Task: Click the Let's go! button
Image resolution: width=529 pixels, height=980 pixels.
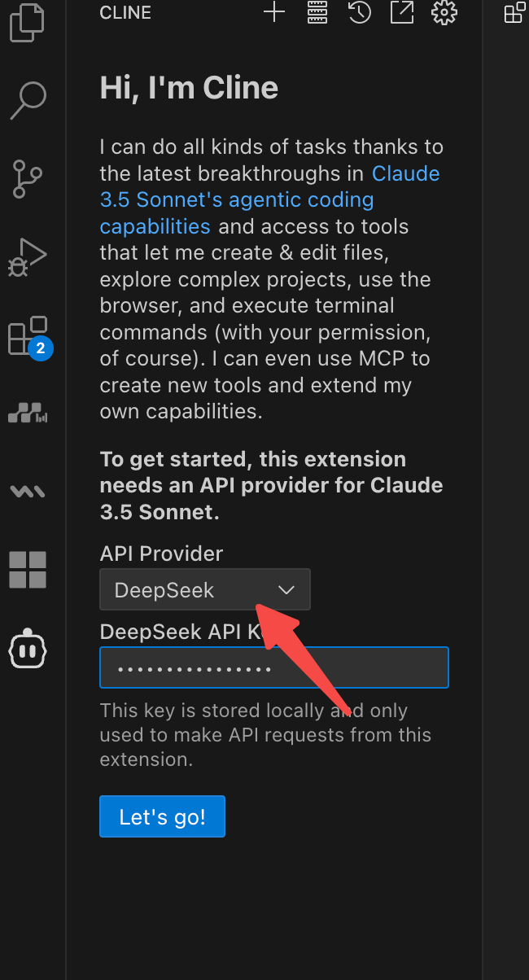Action: click(x=162, y=816)
